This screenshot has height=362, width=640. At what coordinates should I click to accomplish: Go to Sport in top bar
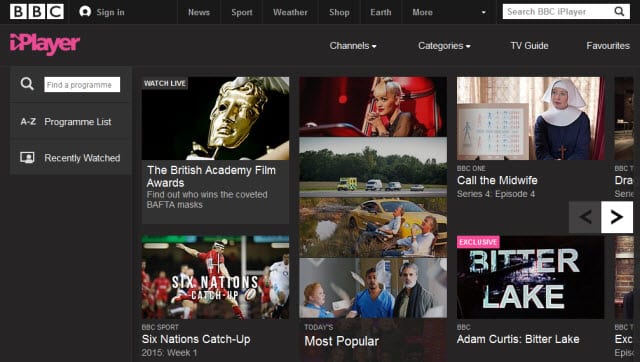tap(242, 12)
